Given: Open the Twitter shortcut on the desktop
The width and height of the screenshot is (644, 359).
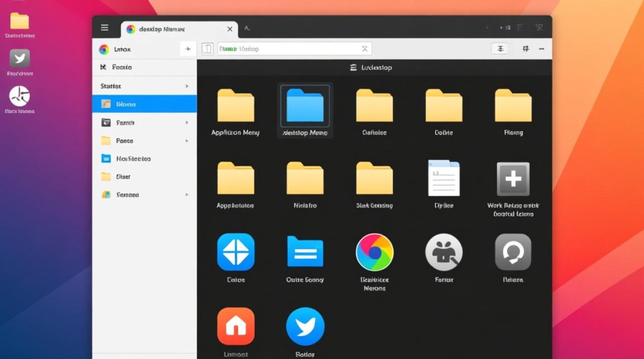Looking at the screenshot, I should tap(19, 58).
